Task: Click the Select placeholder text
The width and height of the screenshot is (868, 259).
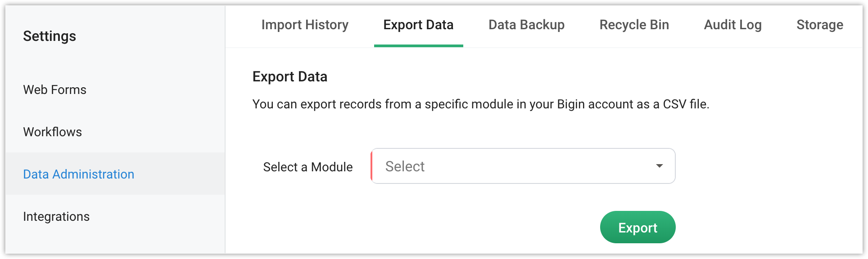Action: point(405,166)
